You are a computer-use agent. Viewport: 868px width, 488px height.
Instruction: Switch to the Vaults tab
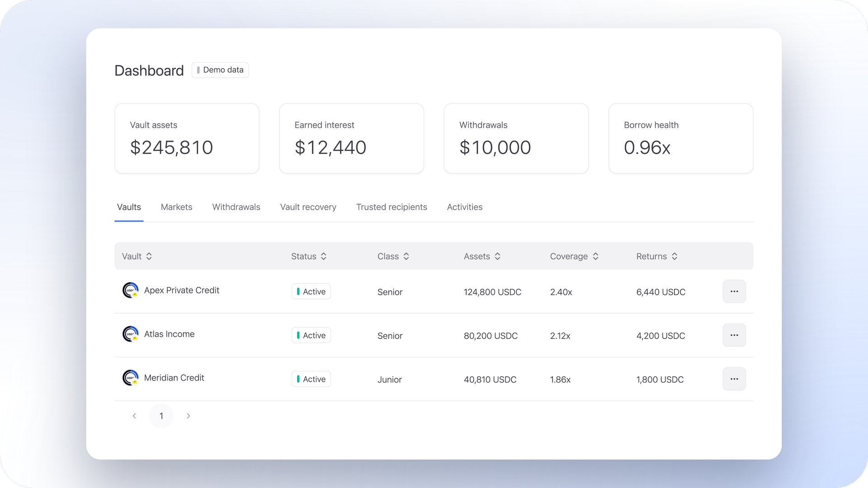[129, 207]
